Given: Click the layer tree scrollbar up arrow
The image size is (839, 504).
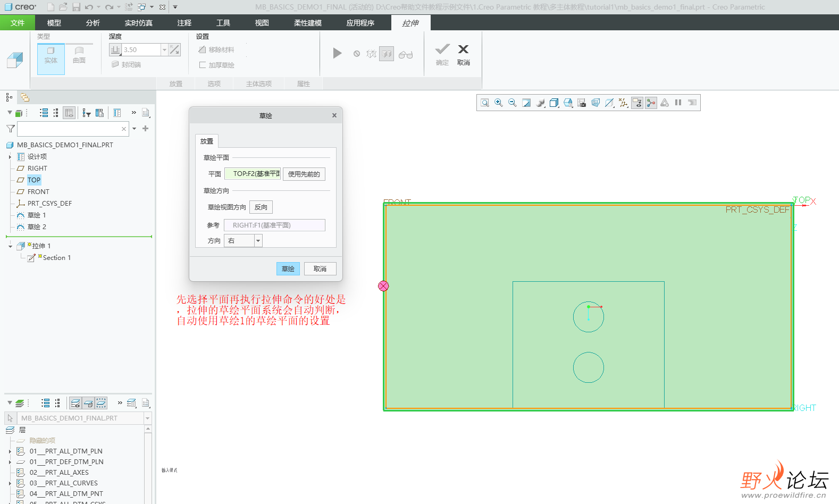Looking at the screenshot, I should (148, 429).
